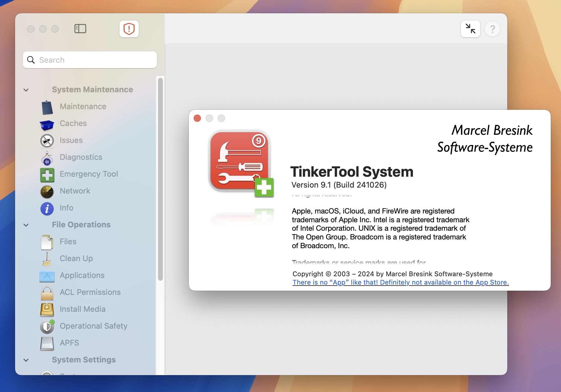This screenshot has height=392, width=561.
Task: Open the Emergency Tool pane
Action: 89,174
